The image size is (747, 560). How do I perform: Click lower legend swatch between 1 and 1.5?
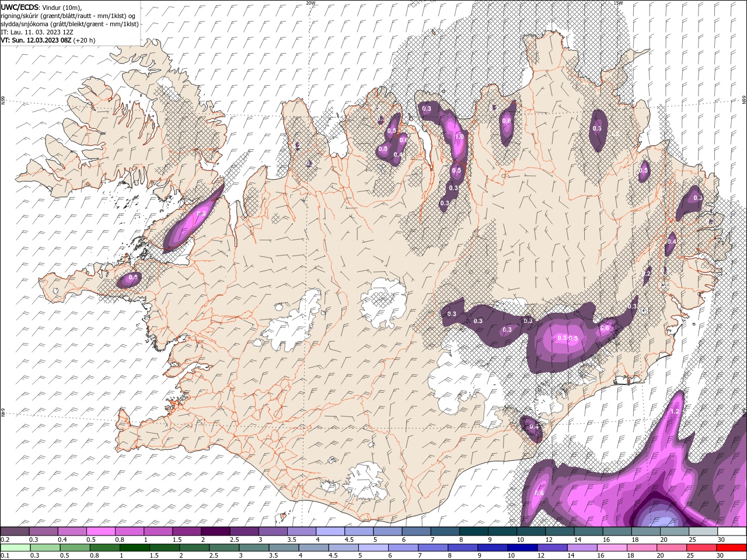coord(134,548)
